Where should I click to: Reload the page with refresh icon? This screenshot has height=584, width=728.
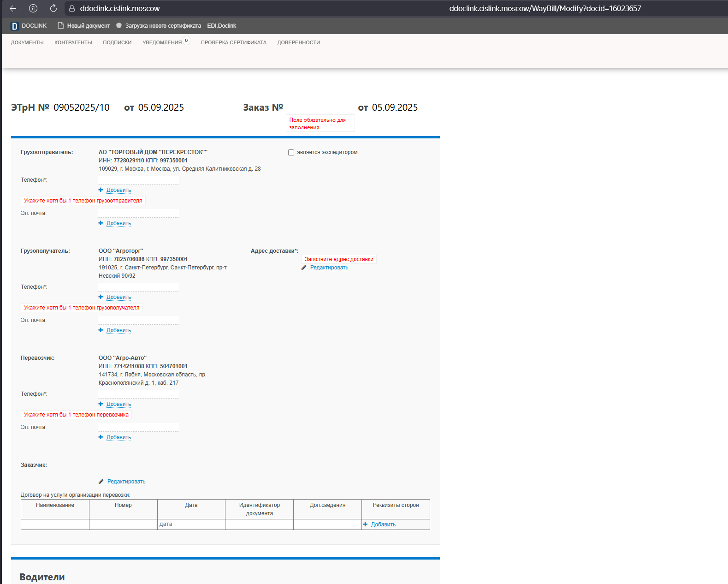53,8
